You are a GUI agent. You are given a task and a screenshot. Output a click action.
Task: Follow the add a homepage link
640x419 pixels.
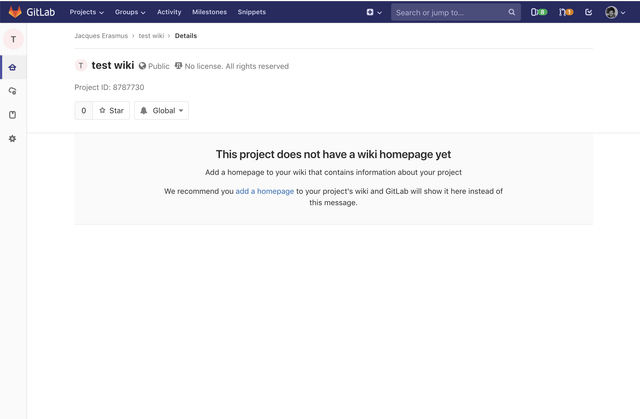[x=264, y=191]
